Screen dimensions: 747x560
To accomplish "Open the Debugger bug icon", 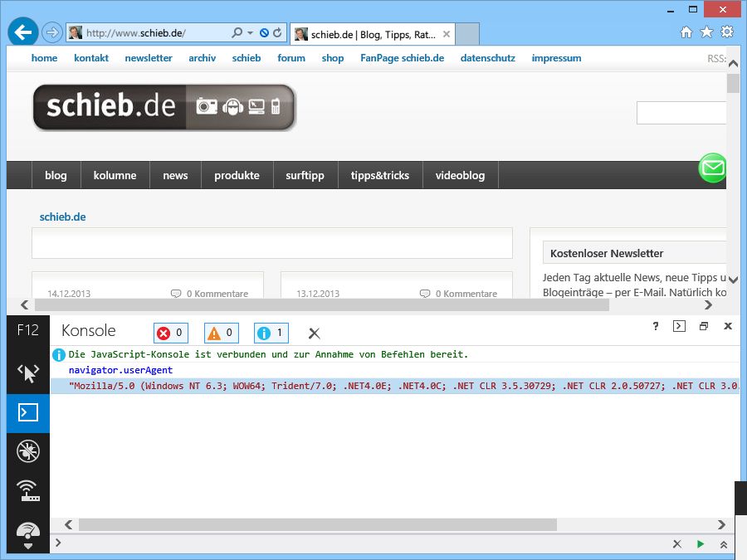I will [28, 451].
